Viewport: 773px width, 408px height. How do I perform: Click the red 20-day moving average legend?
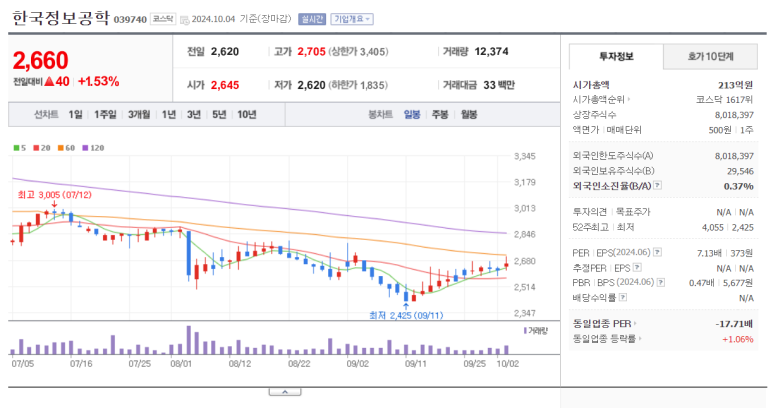coord(42,148)
